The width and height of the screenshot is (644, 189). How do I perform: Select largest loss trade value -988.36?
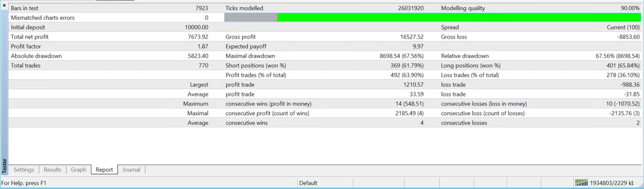[x=630, y=84]
